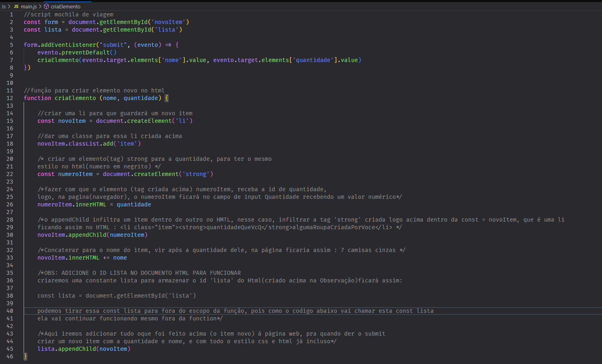The width and height of the screenshot is (602, 364).
Task: Click 'appendChild' on line 30
Action: coord(87,235)
